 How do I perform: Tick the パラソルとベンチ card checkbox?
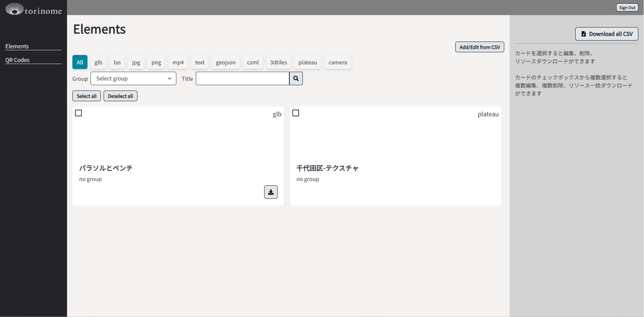pyautogui.click(x=78, y=113)
